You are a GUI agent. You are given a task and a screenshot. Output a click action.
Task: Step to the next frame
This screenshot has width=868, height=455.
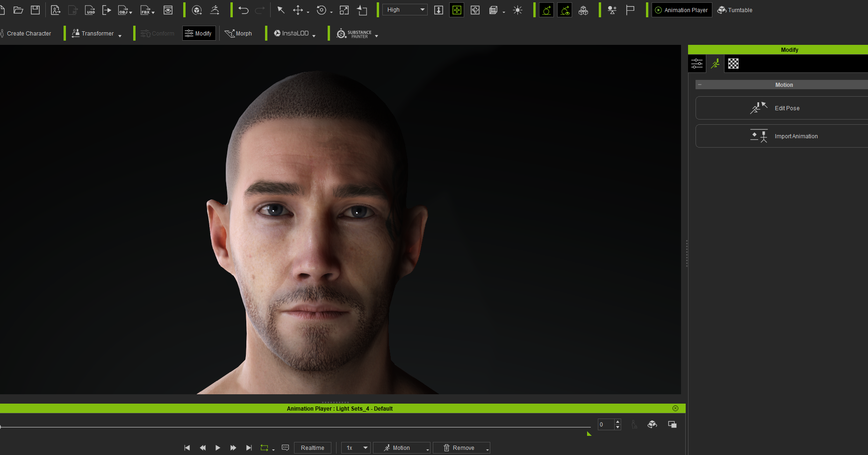[x=233, y=448]
